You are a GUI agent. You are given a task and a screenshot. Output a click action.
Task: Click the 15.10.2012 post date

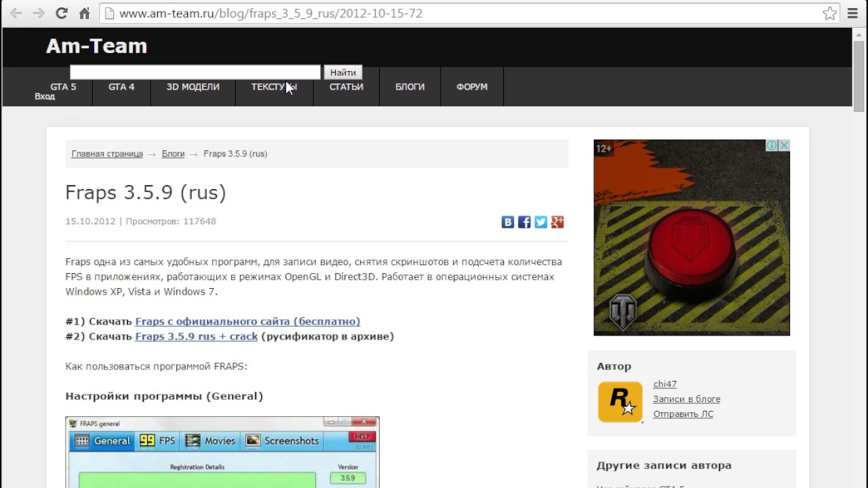pyautogui.click(x=90, y=221)
